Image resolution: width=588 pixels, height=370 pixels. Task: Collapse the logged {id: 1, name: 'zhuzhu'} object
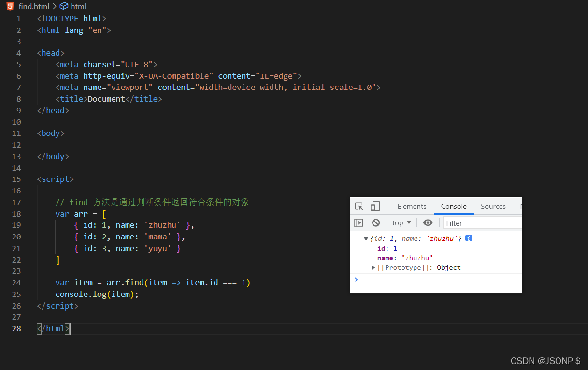click(x=366, y=238)
